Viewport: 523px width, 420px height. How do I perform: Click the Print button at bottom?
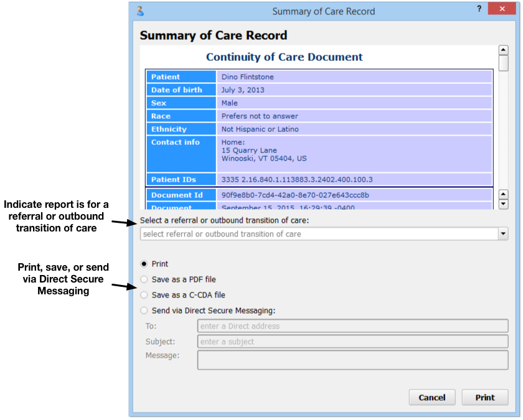tap(485, 398)
